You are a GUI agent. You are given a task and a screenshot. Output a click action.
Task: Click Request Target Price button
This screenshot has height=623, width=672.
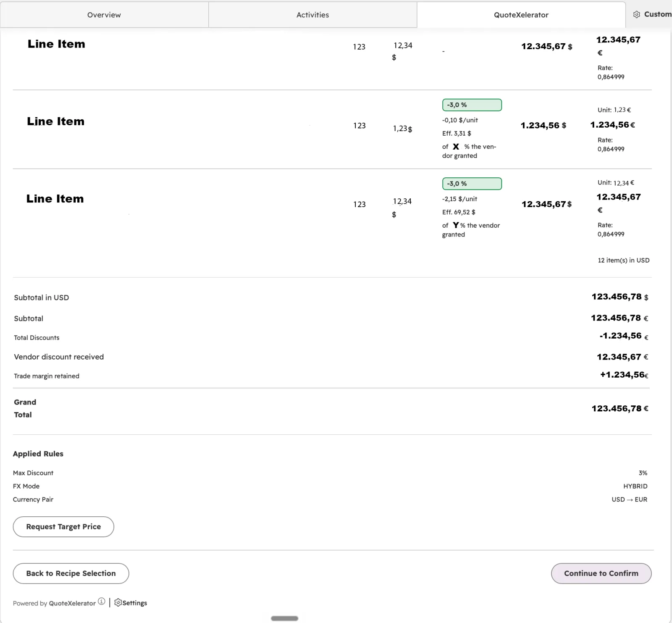click(x=63, y=527)
